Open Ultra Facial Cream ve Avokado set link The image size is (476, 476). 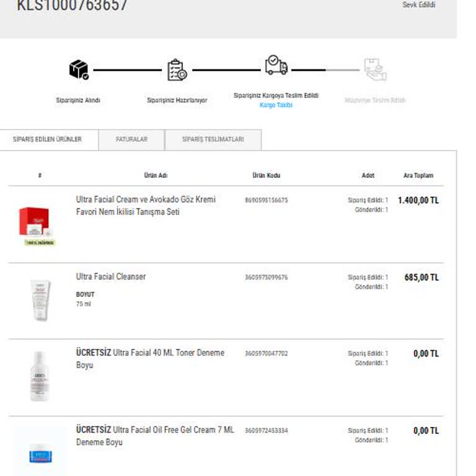click(x=146, y=206)
